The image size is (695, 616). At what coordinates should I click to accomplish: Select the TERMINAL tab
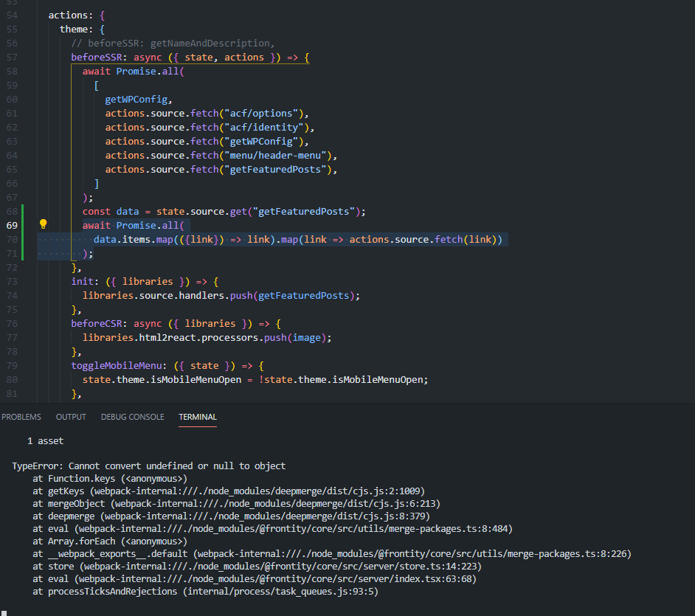pyautogui.click(x=198, y=417)
